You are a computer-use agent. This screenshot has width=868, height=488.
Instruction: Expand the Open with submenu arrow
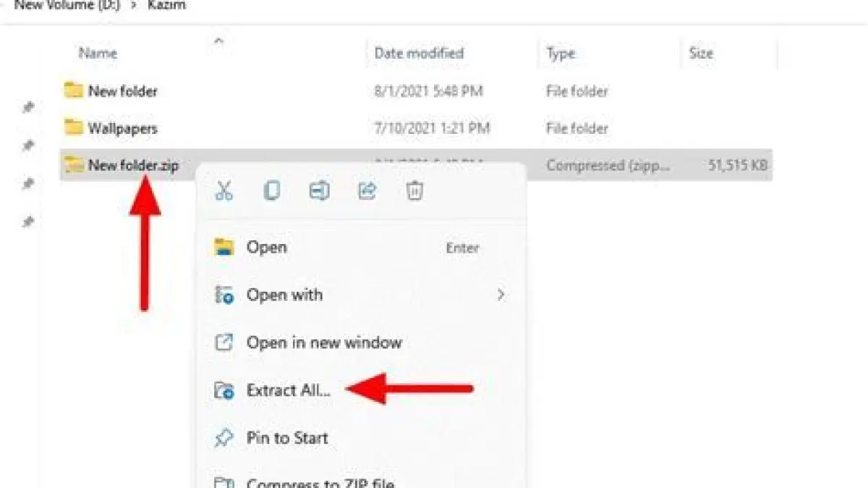(500, 295)
